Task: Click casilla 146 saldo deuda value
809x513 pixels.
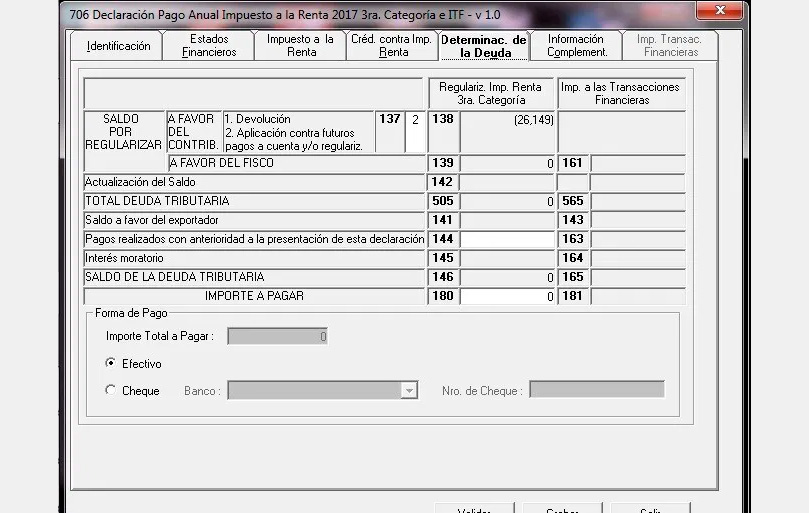Action: pos(507,277)
